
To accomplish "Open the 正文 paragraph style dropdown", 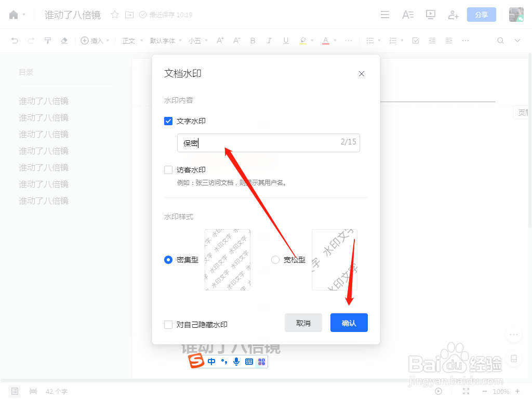I will [x=132, y=41].
